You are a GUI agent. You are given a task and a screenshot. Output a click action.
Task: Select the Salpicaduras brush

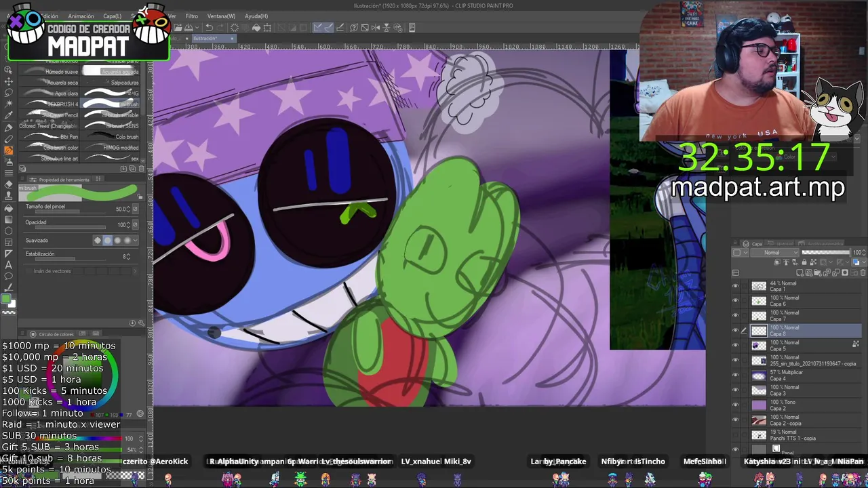111,82
